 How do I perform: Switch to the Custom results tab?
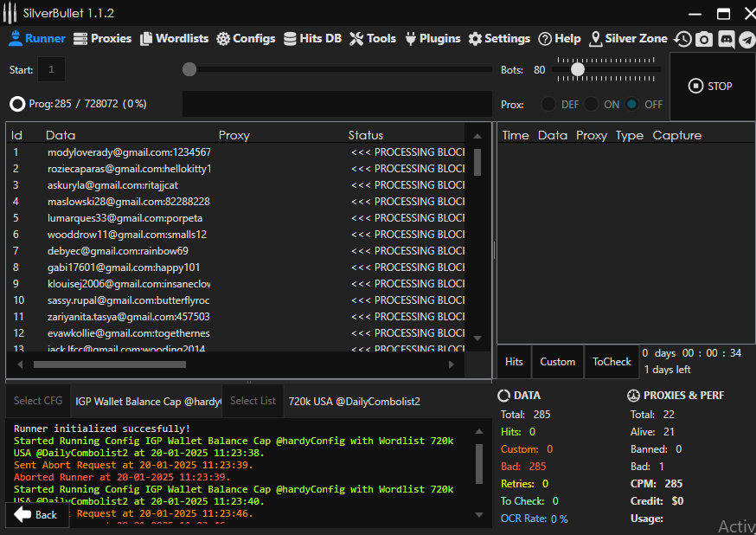[x=557, y=362]
